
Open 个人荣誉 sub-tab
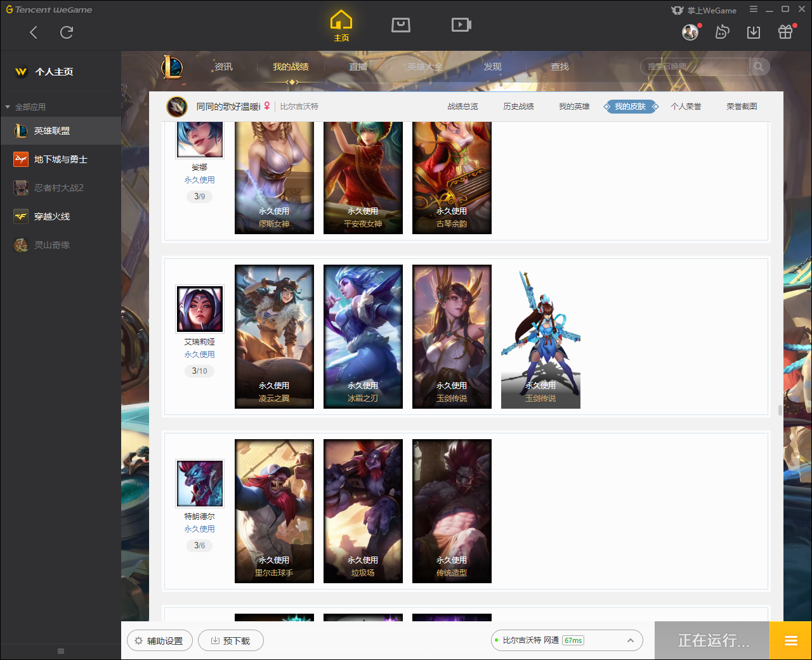(686, 107)
